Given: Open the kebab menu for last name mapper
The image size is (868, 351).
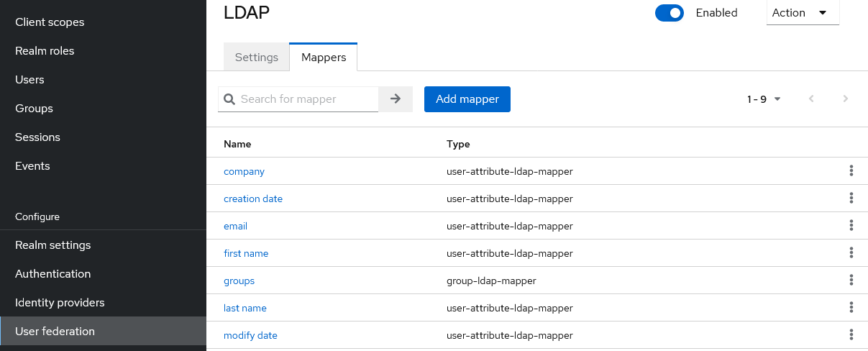Looking at the screenshot, I should 851,308.
